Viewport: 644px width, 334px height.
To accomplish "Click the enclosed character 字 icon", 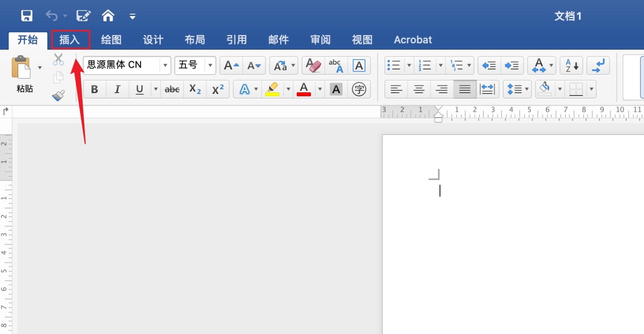I will pos(359,89).
